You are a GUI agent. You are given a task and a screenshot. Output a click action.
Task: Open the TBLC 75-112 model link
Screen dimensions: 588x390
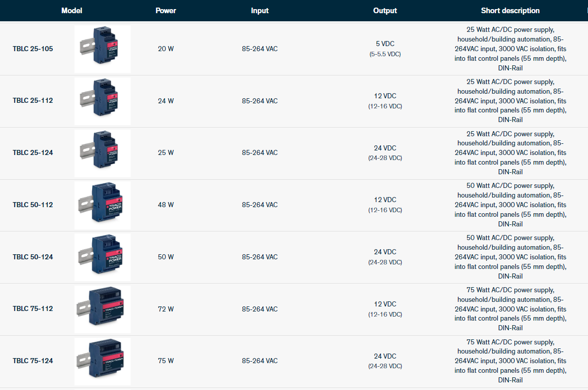[x=33, y=309]
